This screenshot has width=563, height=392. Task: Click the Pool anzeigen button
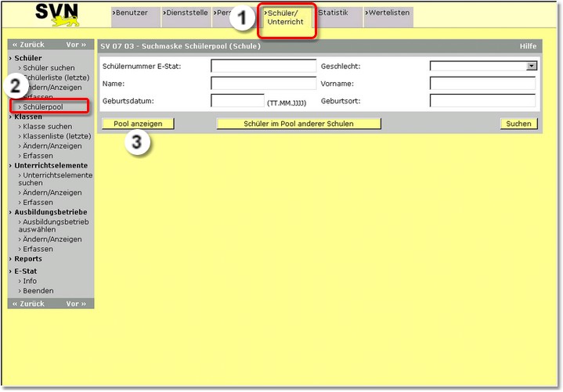tap(138, 124)
